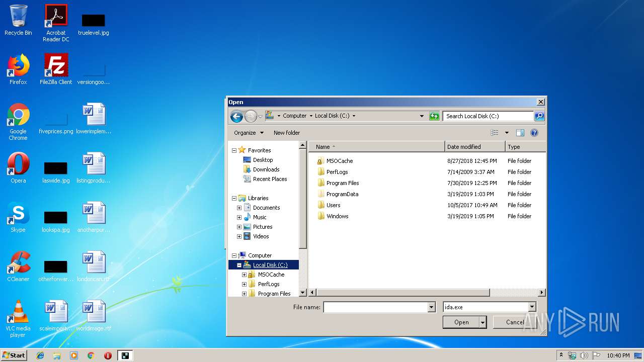Go back using dialog Back arrow
Image resolution: width=644 pixels, height=362 pixels.
(236, 116)
